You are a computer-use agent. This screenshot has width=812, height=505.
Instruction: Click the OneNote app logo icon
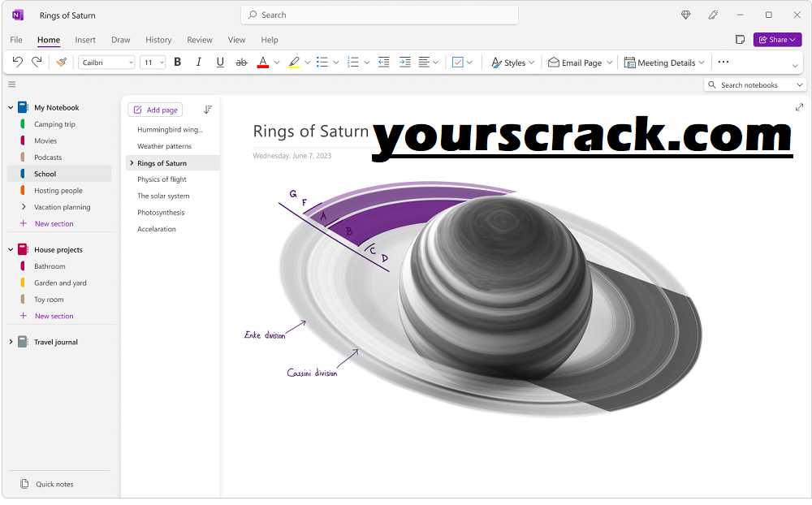18,15
